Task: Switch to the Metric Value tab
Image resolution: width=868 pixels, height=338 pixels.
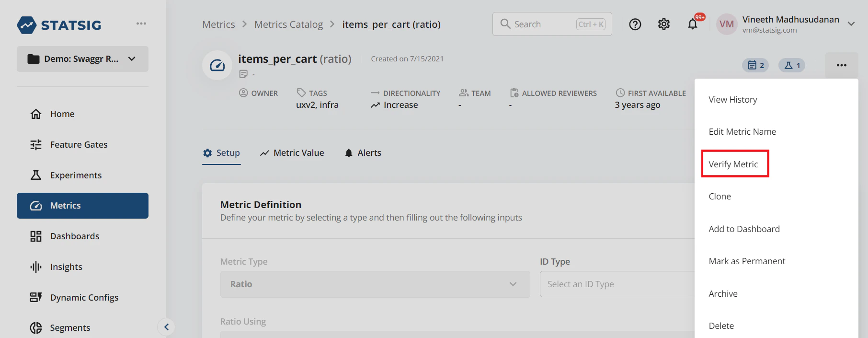Action: pos(292,153)
